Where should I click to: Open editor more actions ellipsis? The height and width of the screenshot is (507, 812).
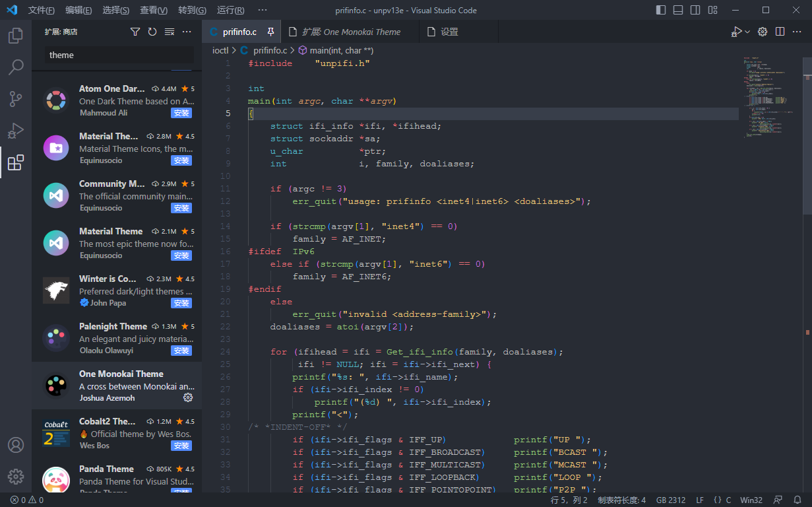[797, 32]
